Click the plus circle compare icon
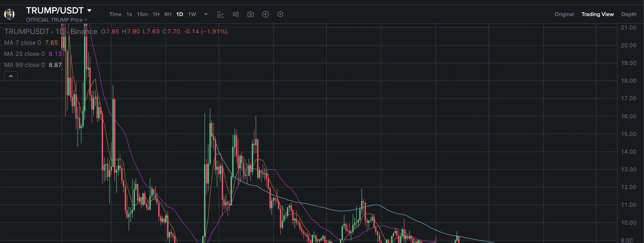644x243 pixels. pos(265,14)
